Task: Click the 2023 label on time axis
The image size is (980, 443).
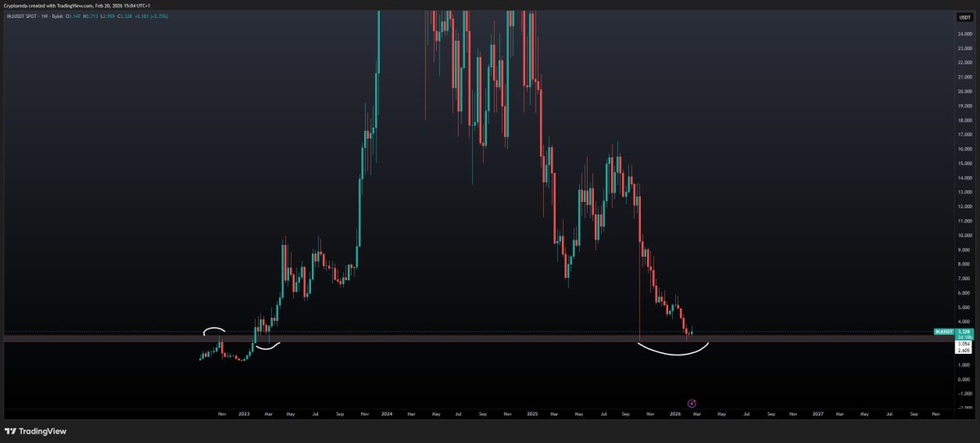Action: [x=244, y=414]
